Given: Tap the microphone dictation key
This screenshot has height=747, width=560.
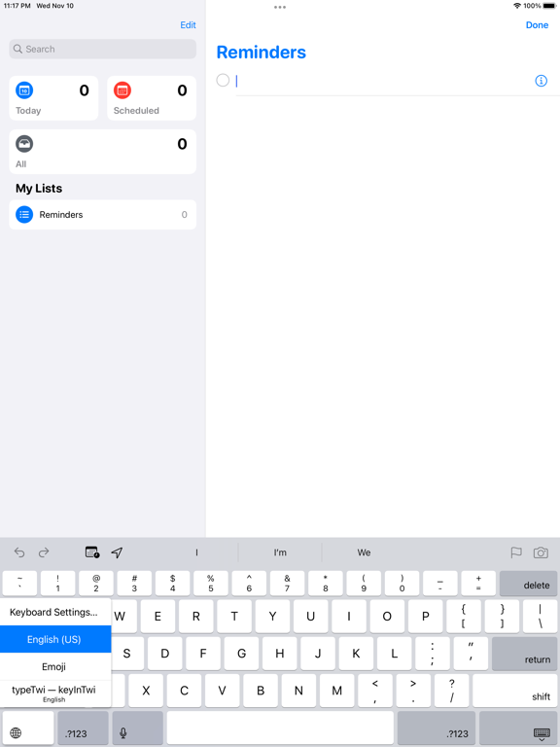Looking at the screenshot, I should click(138, 728).
